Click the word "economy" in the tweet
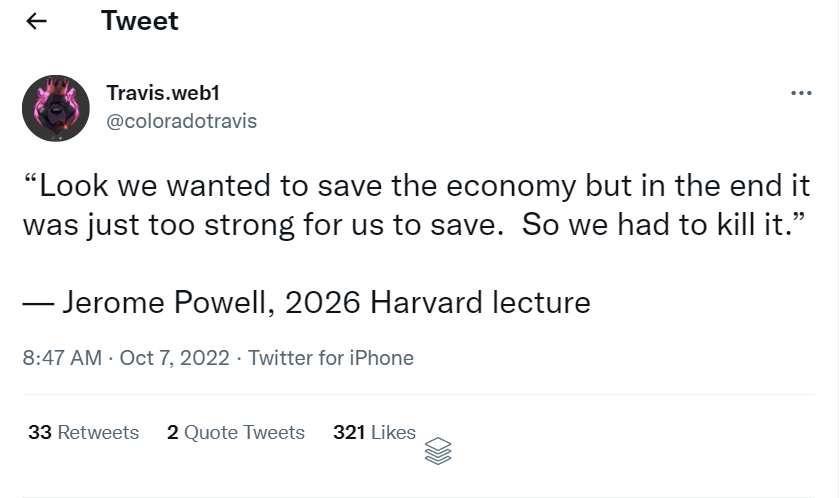Screen dimensions: 840x498 pyautogui.click(x=506, y=187)
